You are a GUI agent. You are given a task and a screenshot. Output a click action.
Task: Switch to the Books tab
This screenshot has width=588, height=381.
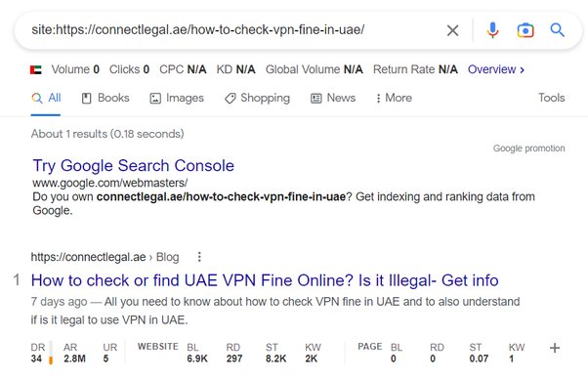tap(105, 98)
